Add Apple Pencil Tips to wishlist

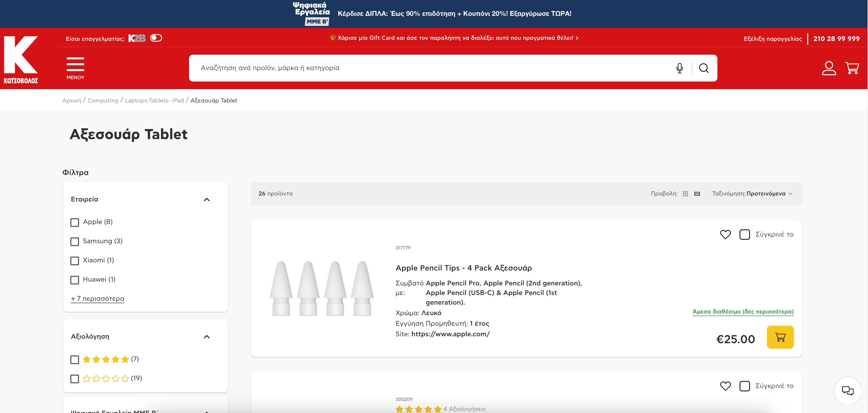click(725, 234)
